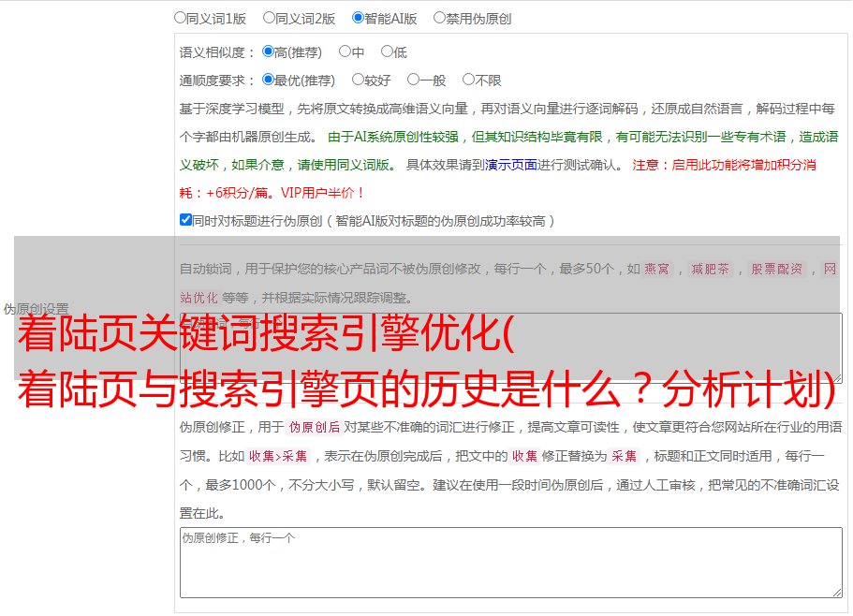
Task: Click into the 伪原创修正 textarea
Action: pyautogui.click(x=511, y=563)
